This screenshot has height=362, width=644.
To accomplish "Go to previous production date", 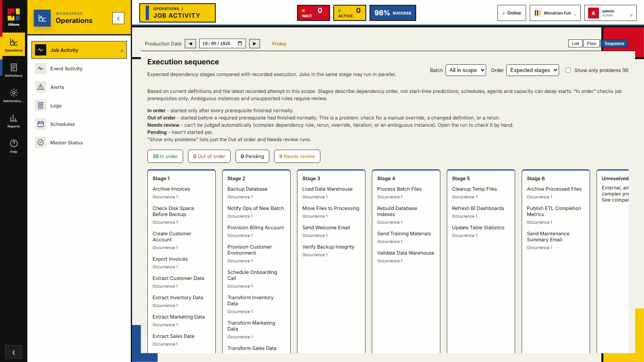I will [x=190, y=43].
